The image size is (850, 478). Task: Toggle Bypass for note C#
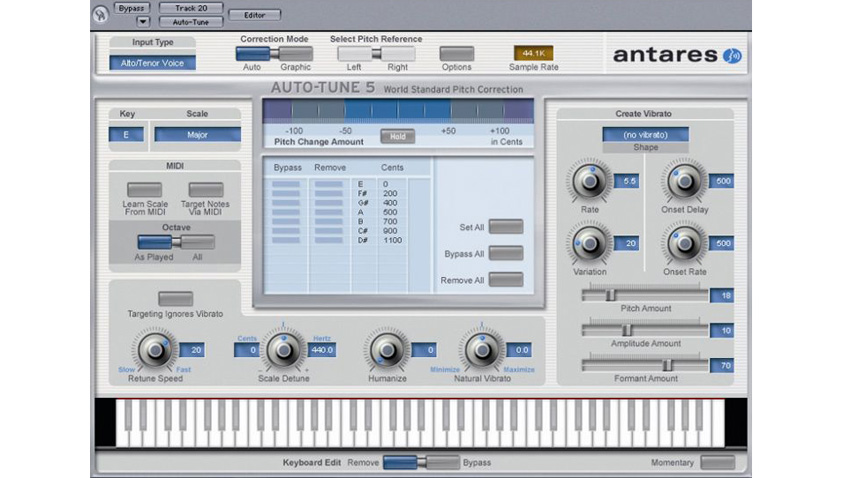click(286, 230)
